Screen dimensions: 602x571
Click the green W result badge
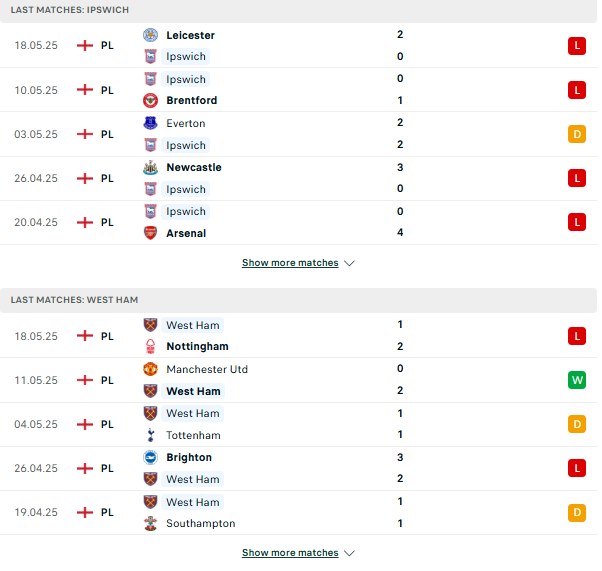577,380
